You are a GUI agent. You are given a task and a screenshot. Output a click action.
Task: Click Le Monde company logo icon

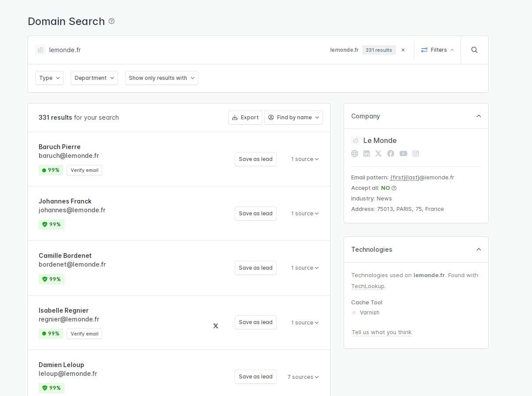pos(356,140)
